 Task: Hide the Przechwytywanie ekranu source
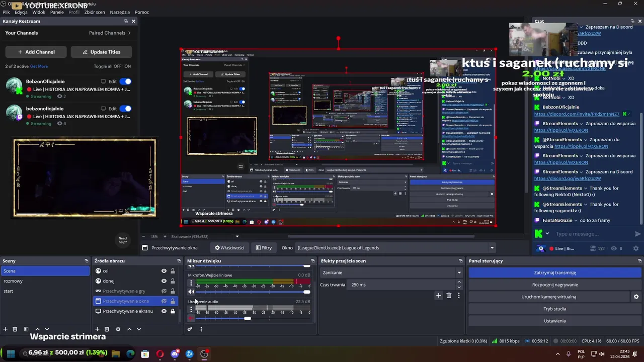(x=164, y=311)
